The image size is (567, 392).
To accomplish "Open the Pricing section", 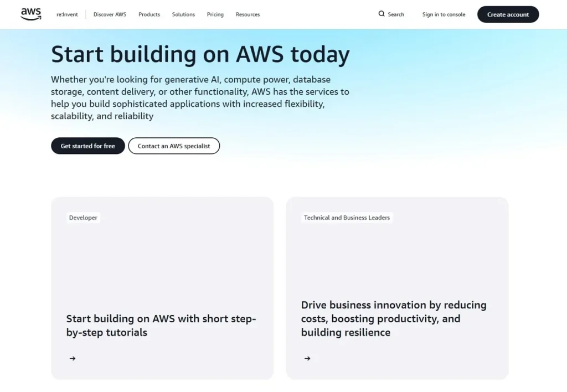I will (215, 14).
